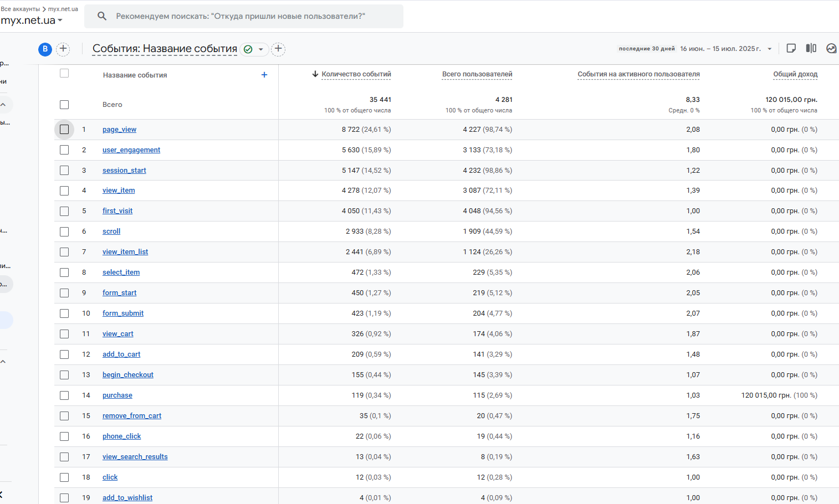Sort by the arrow next to Количество событий

tap(315, 74)
